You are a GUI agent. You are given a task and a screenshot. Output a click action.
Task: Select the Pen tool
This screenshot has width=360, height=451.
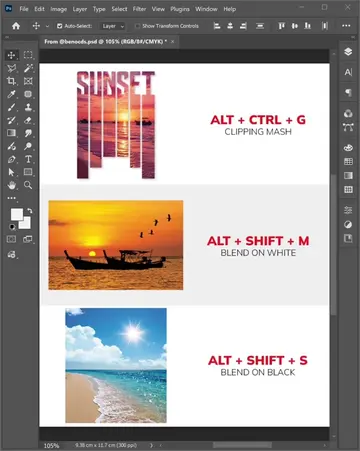click(x=11, y=159)
